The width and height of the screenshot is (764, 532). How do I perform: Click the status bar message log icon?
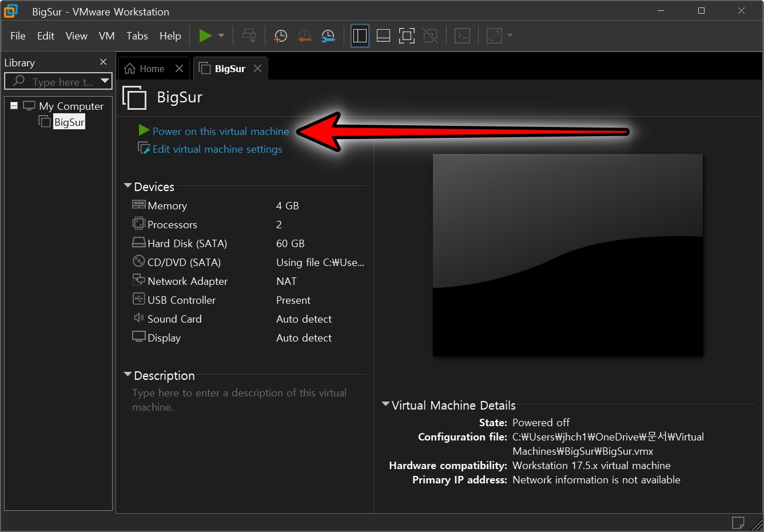(738, 522)
